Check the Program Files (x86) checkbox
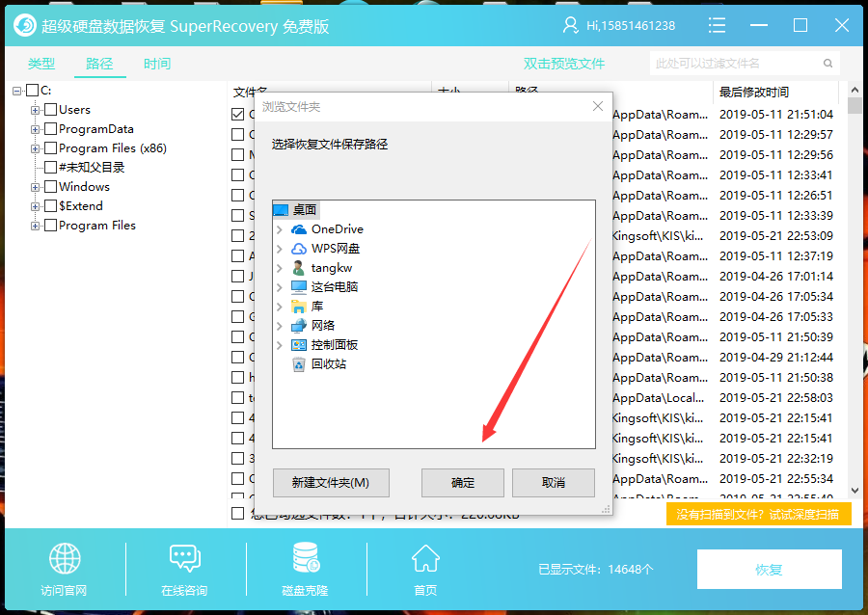Screen dimensions: 868x615 50,148
